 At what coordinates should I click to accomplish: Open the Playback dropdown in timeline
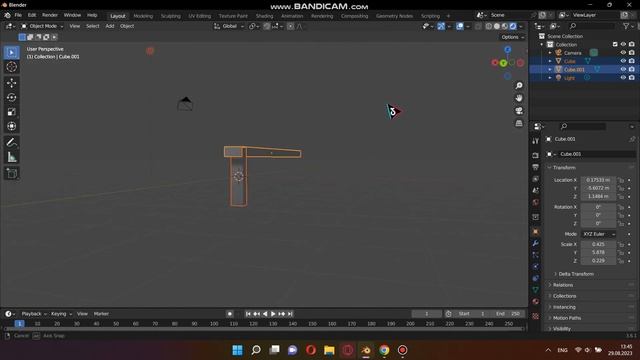tap(34, 314)
